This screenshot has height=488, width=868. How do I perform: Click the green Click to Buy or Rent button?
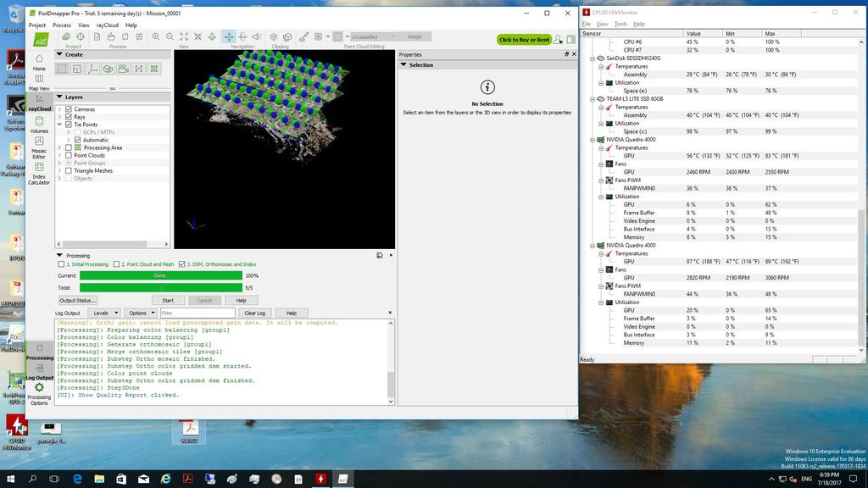click(524, 39)
